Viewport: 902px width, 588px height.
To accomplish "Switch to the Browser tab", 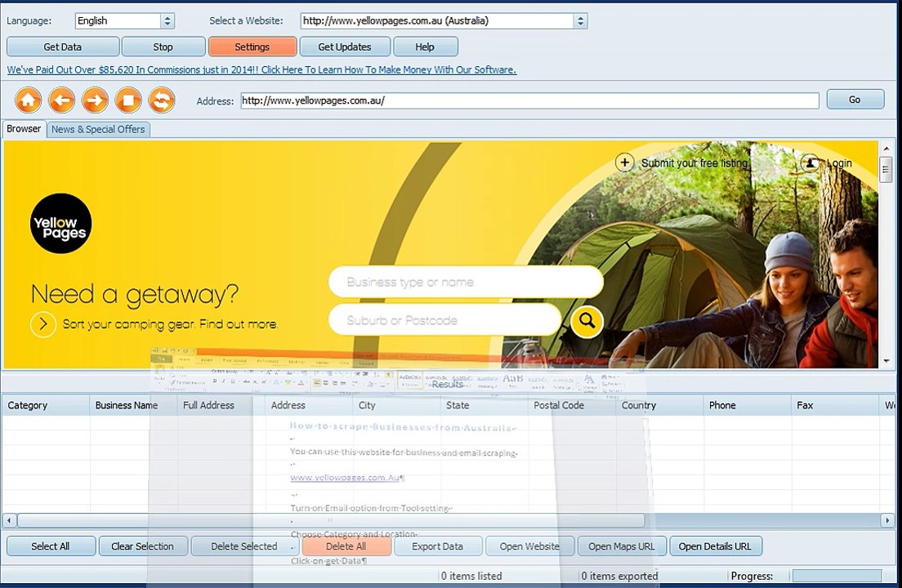I will [24, 129].
